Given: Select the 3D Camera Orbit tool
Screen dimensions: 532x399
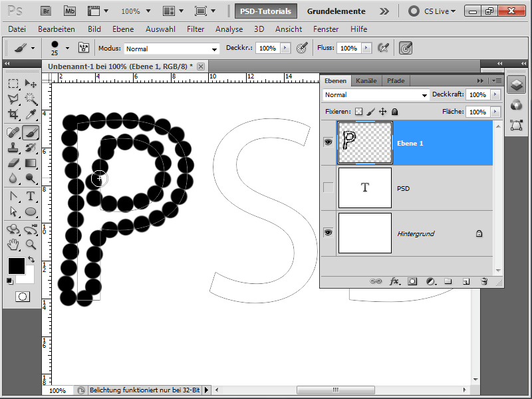Looking at the screenshot, I should (x=31, y=229).
